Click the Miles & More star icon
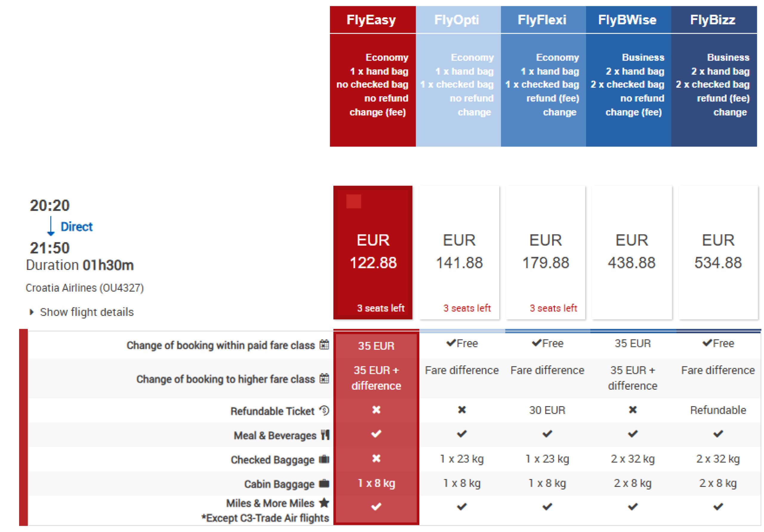 324,503
